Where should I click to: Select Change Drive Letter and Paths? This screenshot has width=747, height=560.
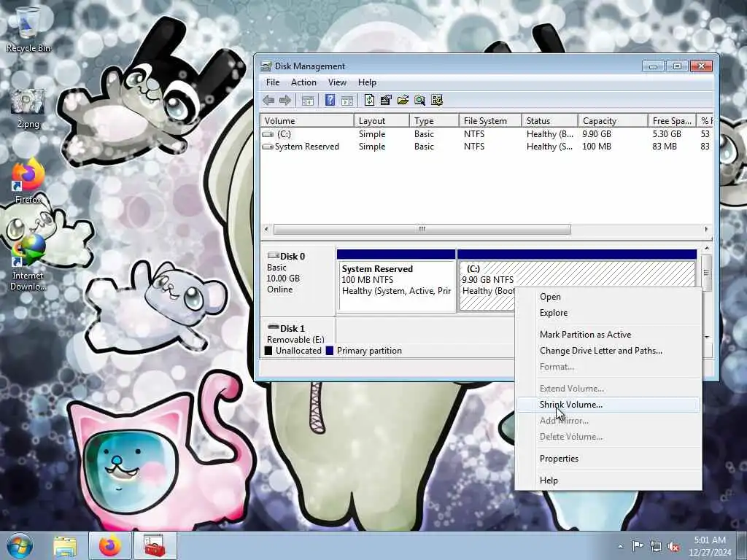coord(608,351)
